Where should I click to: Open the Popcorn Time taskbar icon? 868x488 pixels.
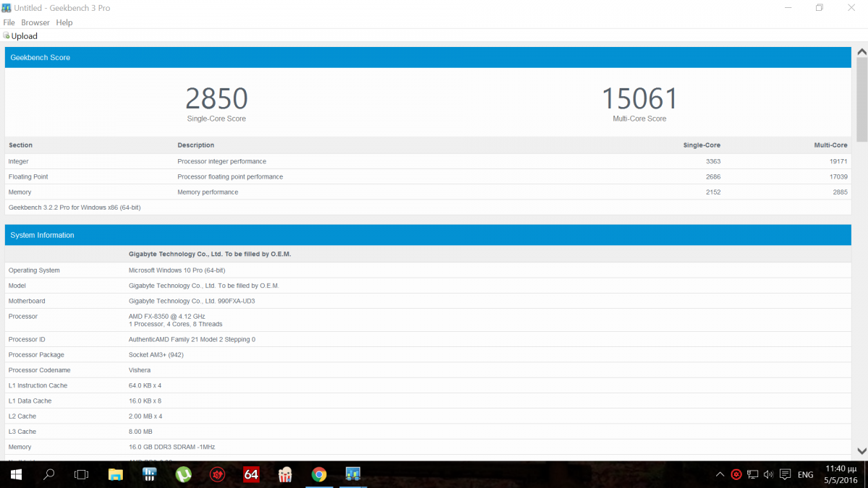pos(285,474)
